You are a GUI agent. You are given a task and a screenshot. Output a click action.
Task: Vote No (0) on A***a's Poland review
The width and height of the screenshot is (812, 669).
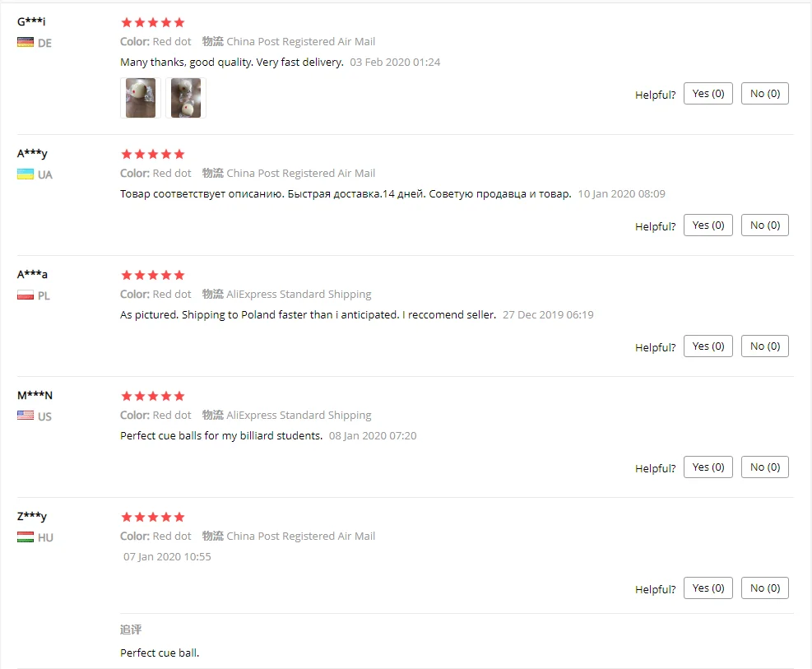point(765,346)
